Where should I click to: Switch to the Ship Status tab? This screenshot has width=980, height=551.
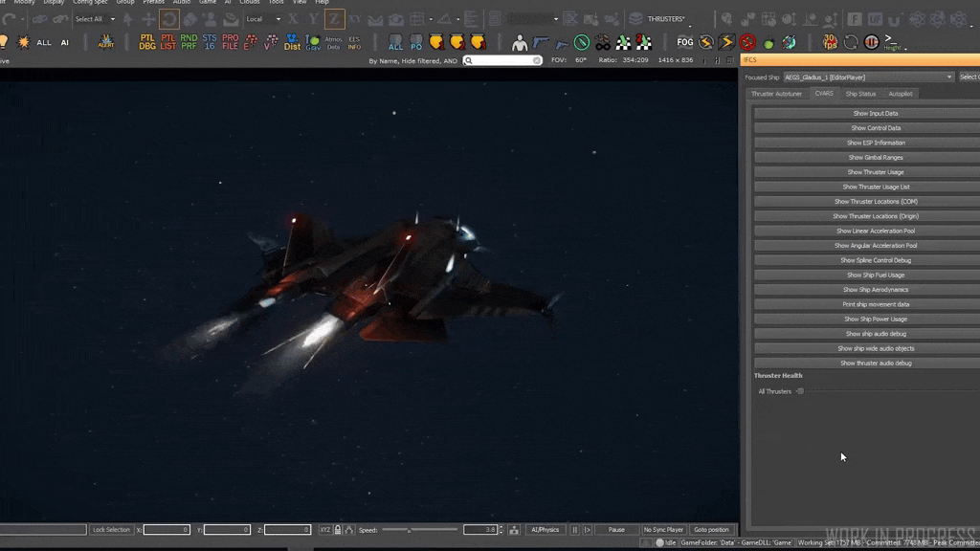click(x=860, y=94)
